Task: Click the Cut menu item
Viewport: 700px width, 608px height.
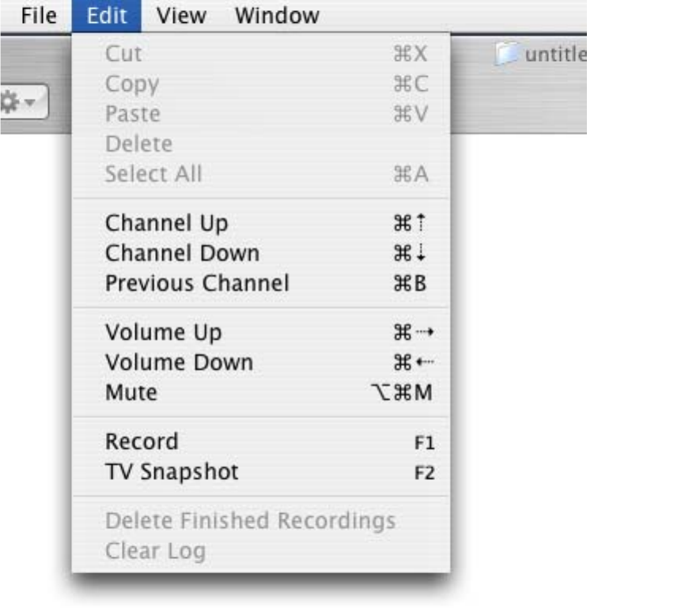Action: pyautogui.click(x=123, y=54)
